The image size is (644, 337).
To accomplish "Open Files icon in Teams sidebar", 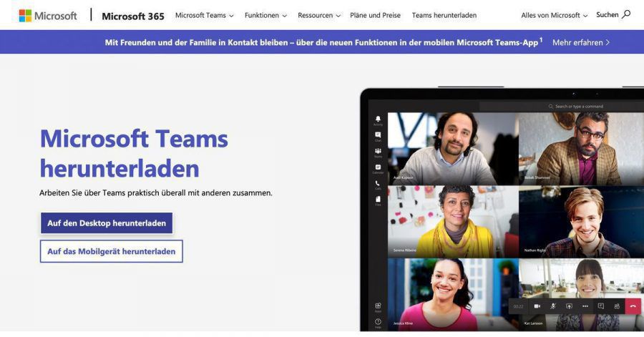I will pyautogui.click(x=378, y=200).
